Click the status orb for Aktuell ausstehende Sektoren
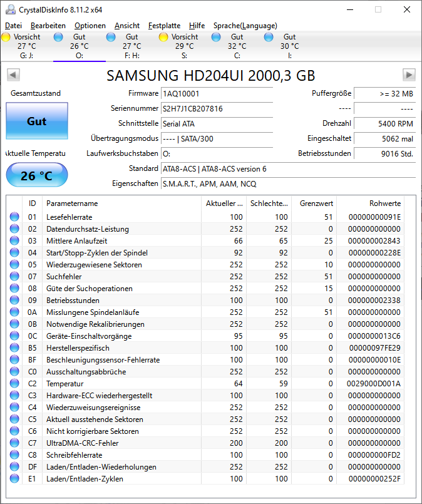This screenshot has width=422, height=504. coord(14,419)
